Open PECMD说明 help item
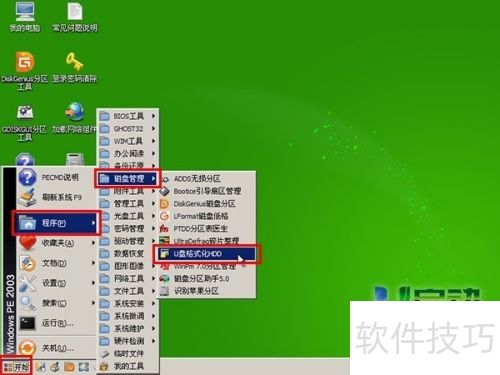The image size is (500, 375). pyautogui.click(x=56, y=177)
